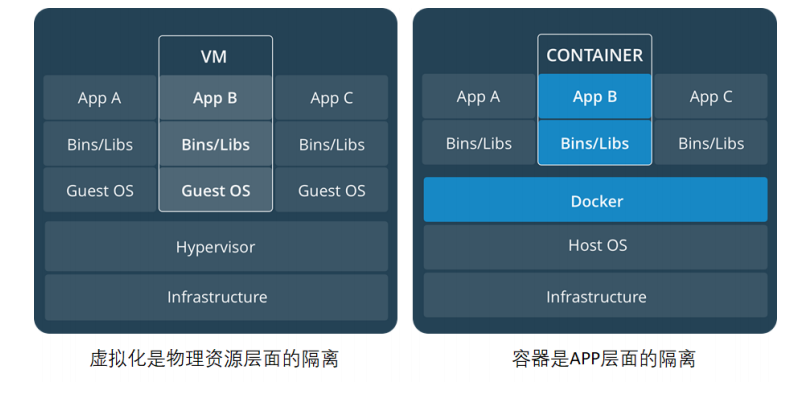806x394 pixels.
Task: Click App A in the VM diagram
Action: point(100,98)
